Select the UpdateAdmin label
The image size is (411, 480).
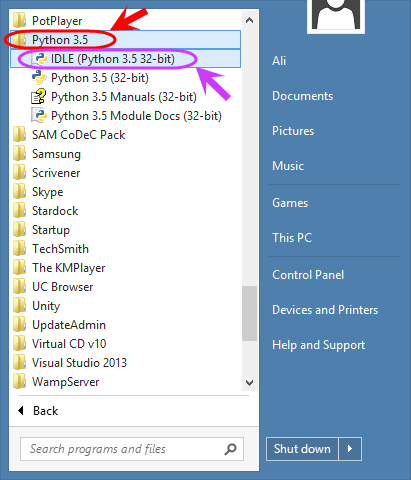click(x=69, y=325)
